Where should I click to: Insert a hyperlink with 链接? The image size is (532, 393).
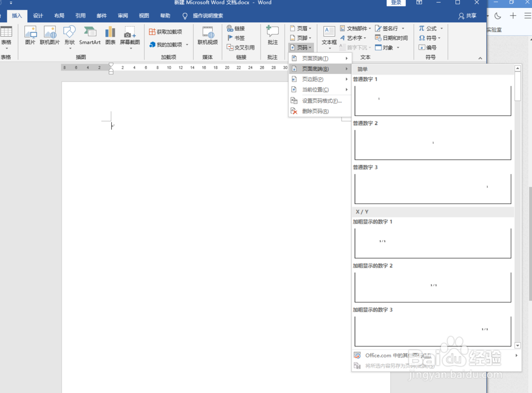pos(236,28)
